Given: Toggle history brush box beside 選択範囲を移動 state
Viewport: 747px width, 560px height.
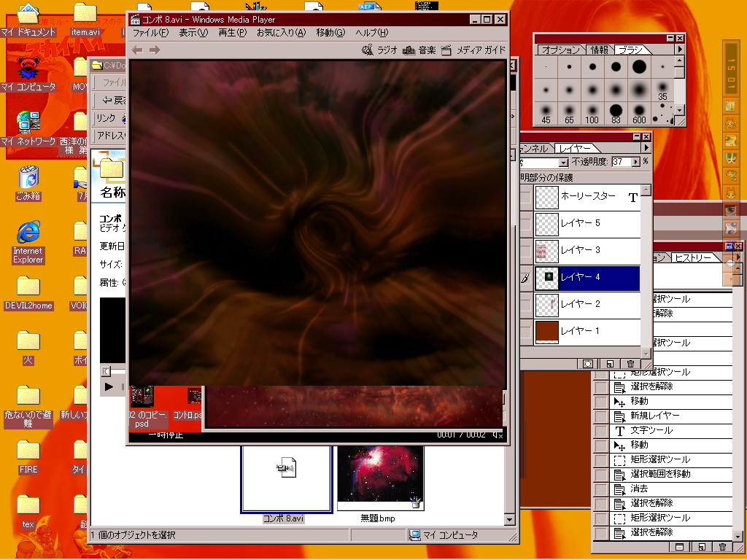Looking at the screenshot, I should [x=601, y=474].
